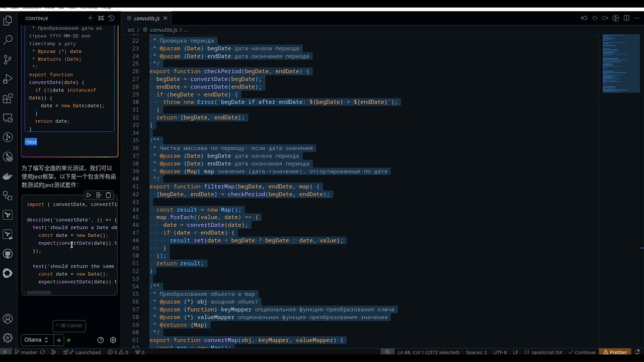Viewport: 644px width, 362px height.
Task: Open Continue in full screen
Action: click(101, 18)
